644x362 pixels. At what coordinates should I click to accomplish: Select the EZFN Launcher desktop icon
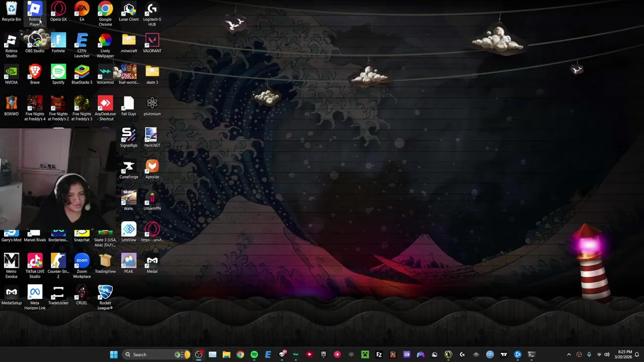tap(82, 46)
